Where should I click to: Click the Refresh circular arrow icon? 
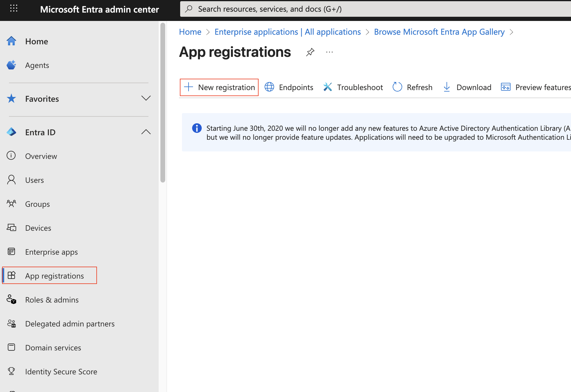pos(397,87)
